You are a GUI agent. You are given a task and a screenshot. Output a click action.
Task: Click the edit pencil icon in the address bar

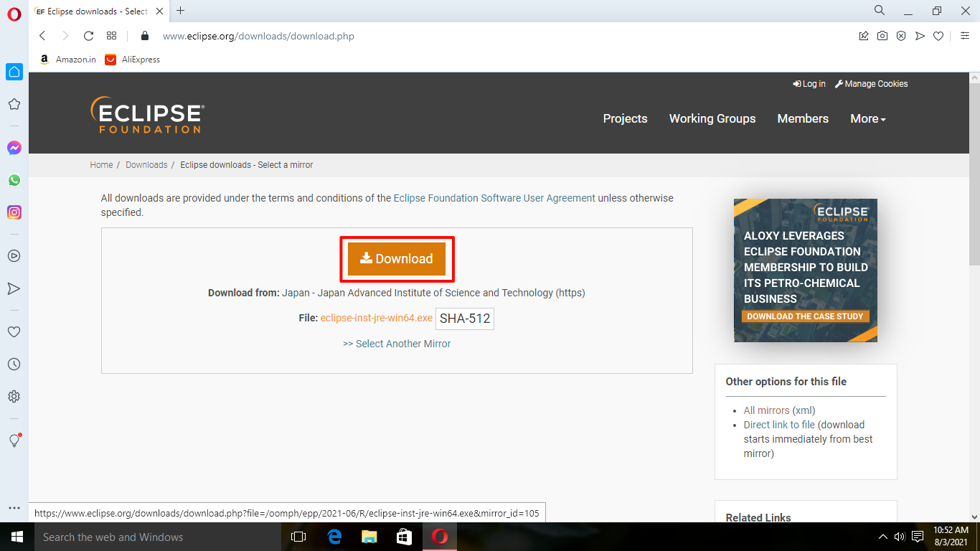(864, 36)
